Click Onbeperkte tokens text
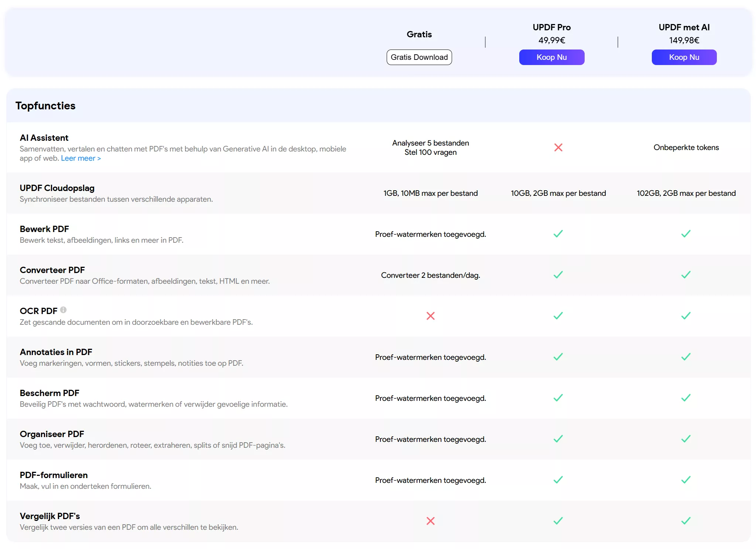 pyautogui.click(x=686, y=147)
